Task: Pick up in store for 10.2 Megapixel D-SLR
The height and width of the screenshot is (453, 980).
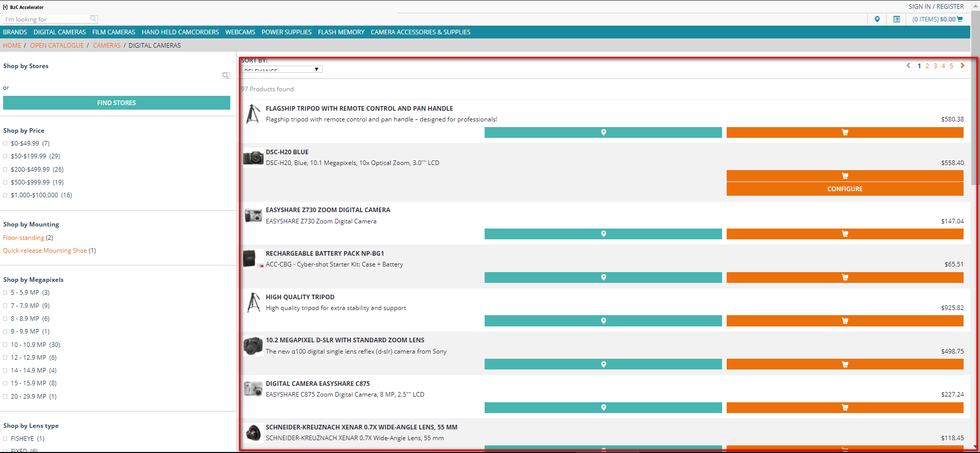Action: coord(603,364)
